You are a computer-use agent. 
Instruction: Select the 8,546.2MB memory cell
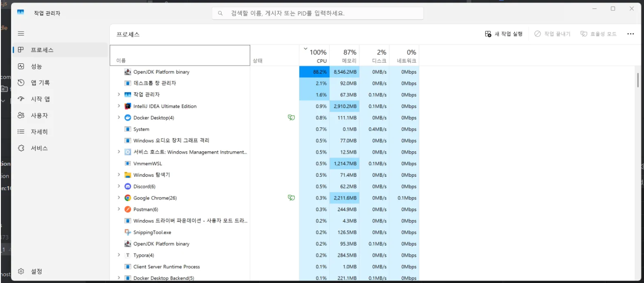pyautogui.click(x=344, y=72)
